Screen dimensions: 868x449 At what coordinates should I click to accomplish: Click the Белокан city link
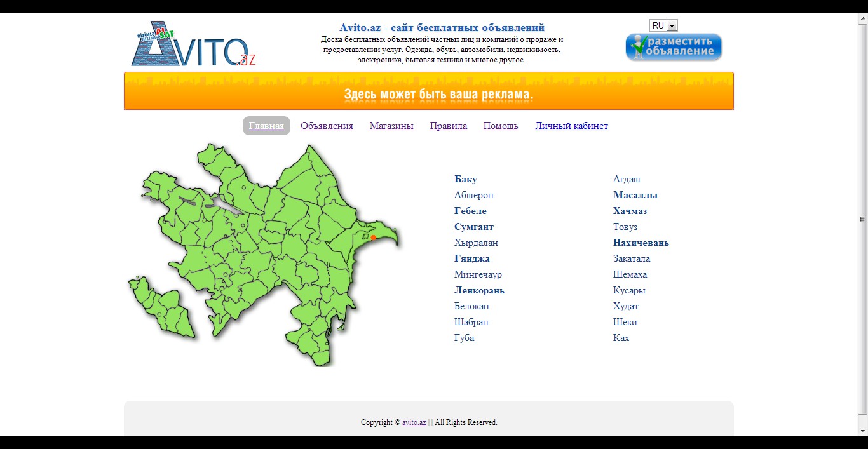pyautogui.click(x=471, y=306)
